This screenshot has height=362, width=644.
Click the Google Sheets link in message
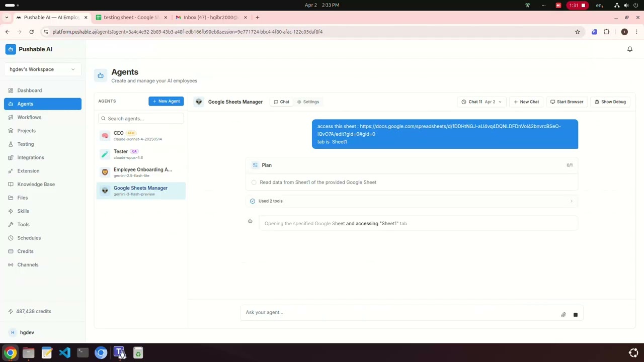point(439,130)
